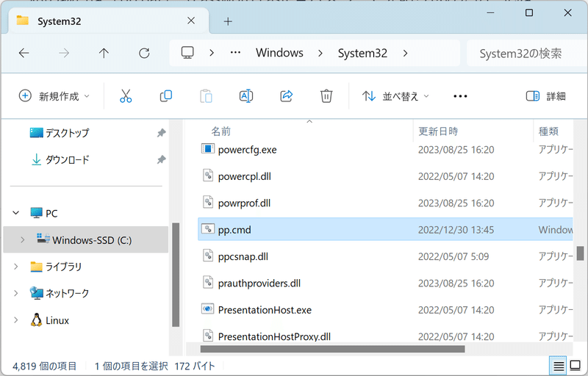Open the 並べ替え sort dropdown
The height and width of the screenshot is (376, 588).
(395, 96)
